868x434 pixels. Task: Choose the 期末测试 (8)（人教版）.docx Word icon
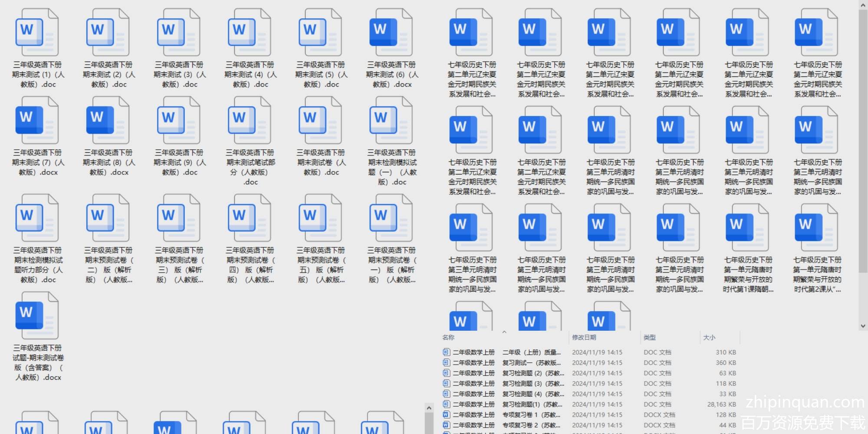pos(108,120)
